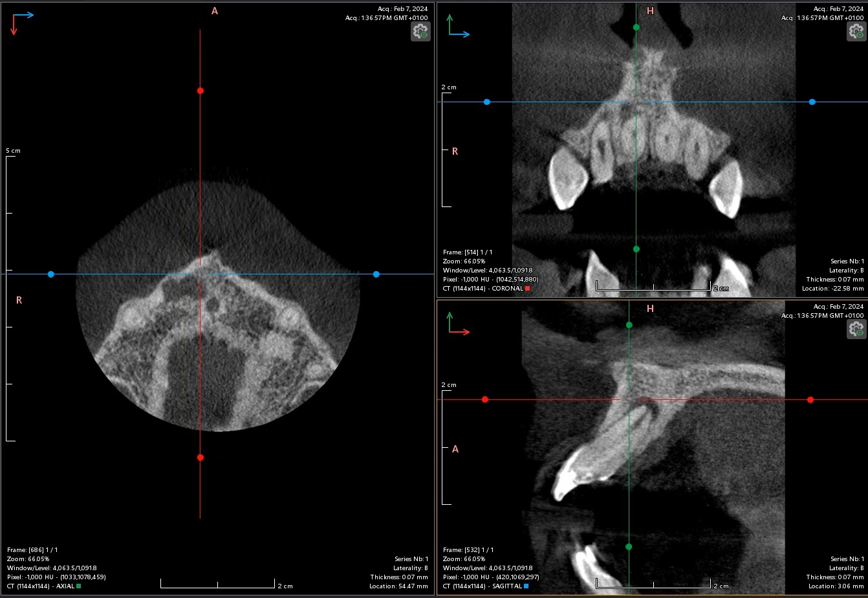The height and width of the screenshot is (598, 868).
Task: Select the upper green crosshair handle in coronal view
Action: coord(636,27)
